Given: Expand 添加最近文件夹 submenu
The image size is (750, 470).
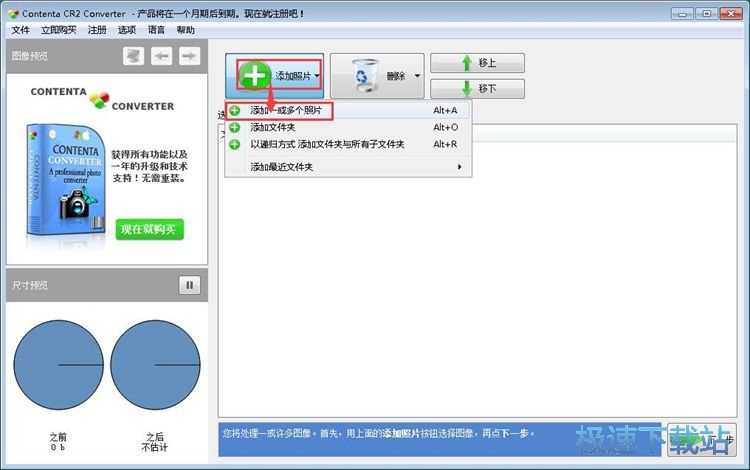Looking at the screenshot, I should tap(348, 167).
